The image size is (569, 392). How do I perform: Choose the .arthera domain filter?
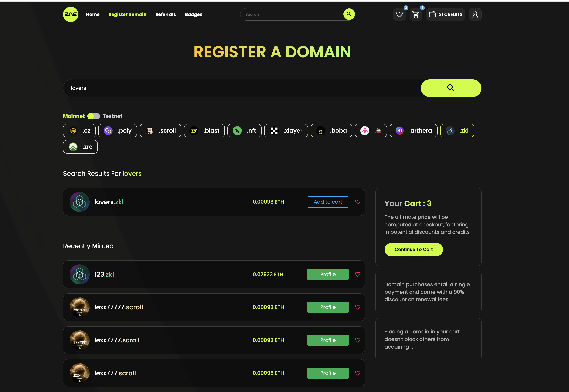413,131
